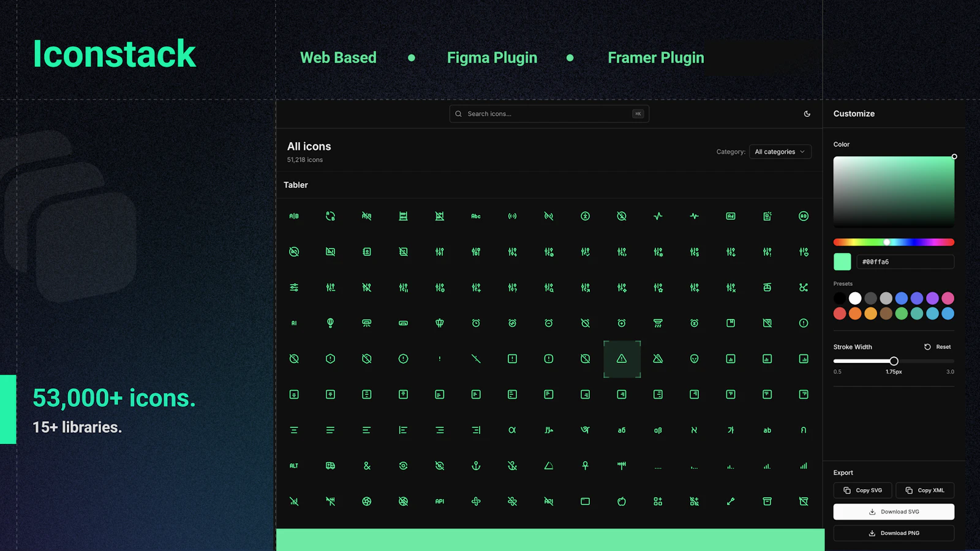Select the Latin alphabet ab icon
980x551 pixels.
coord(767,430)
